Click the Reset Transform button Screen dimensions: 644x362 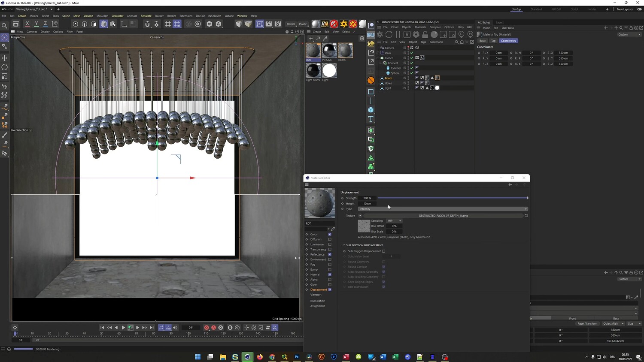(587, 324)
